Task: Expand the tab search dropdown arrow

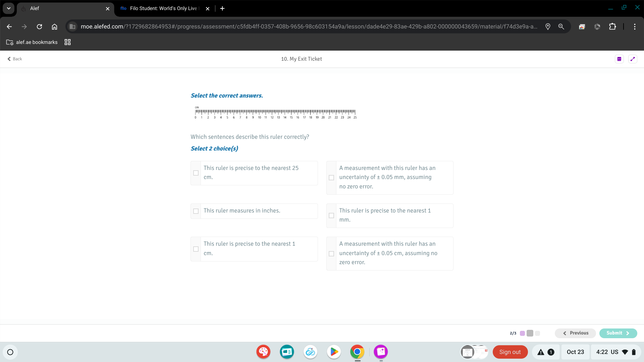Action: [x=9, y=8]
